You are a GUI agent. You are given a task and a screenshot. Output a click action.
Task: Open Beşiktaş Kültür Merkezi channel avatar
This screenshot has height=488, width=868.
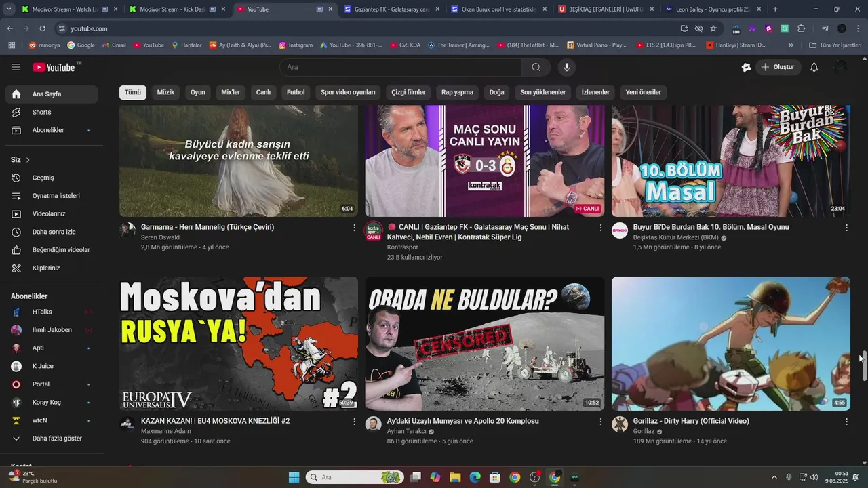pyautogui.click(x=619, y=230)
